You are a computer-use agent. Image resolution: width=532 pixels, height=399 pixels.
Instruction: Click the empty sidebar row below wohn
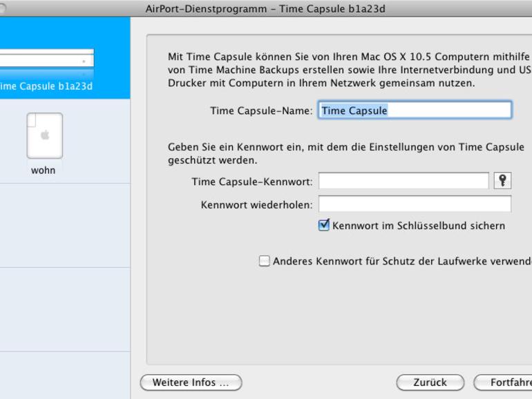tap(65, 226)
